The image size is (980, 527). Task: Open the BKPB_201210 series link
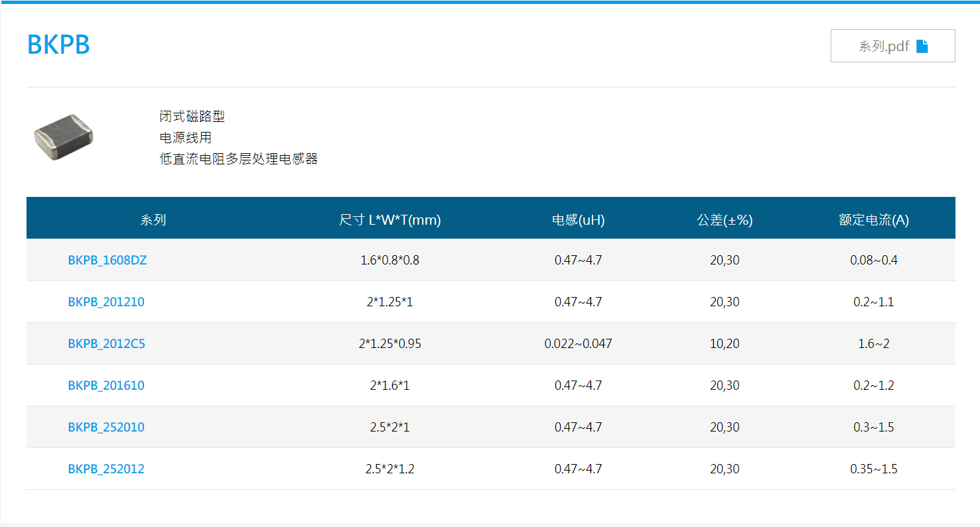click(x=106, y=302)
